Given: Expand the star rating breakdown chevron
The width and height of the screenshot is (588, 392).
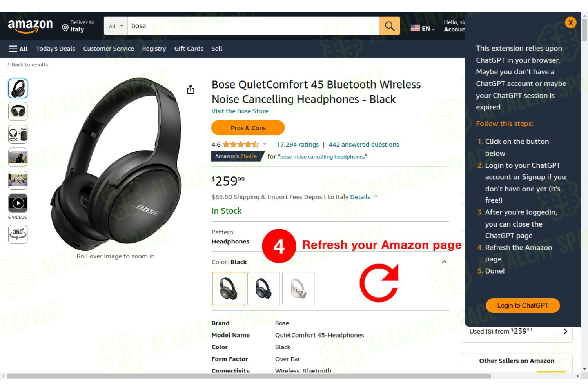Looking at the screenshot, I should tap(265, 144).
